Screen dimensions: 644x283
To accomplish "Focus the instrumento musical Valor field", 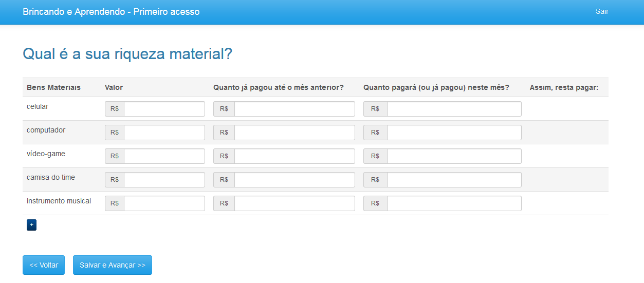I will click(x=164, y=203).
